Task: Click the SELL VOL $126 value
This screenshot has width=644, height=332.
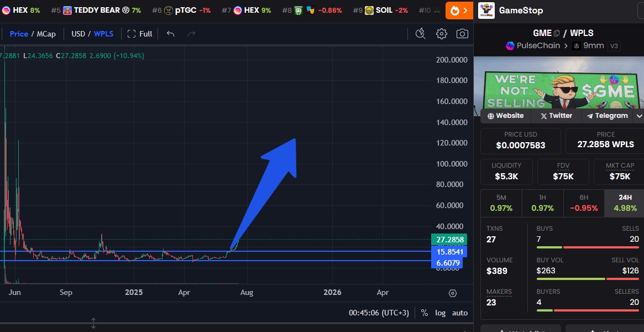Action: tap(630, 271)
